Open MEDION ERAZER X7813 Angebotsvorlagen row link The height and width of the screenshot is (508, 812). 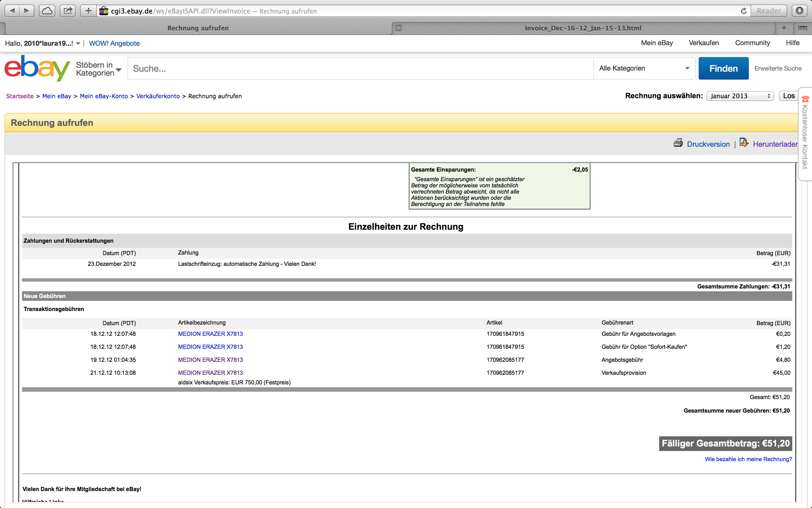[x=210, y=334]
